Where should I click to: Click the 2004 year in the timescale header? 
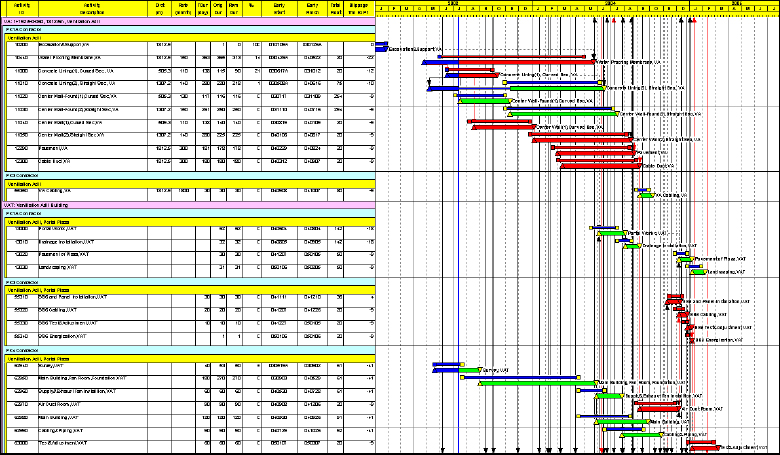point(609,4)
